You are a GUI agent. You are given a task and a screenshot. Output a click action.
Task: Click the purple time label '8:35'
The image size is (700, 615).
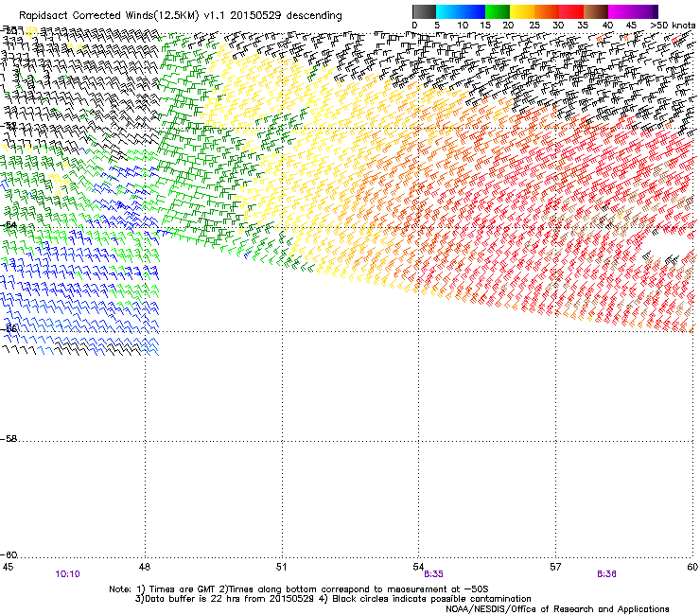[x=433, y=574]
